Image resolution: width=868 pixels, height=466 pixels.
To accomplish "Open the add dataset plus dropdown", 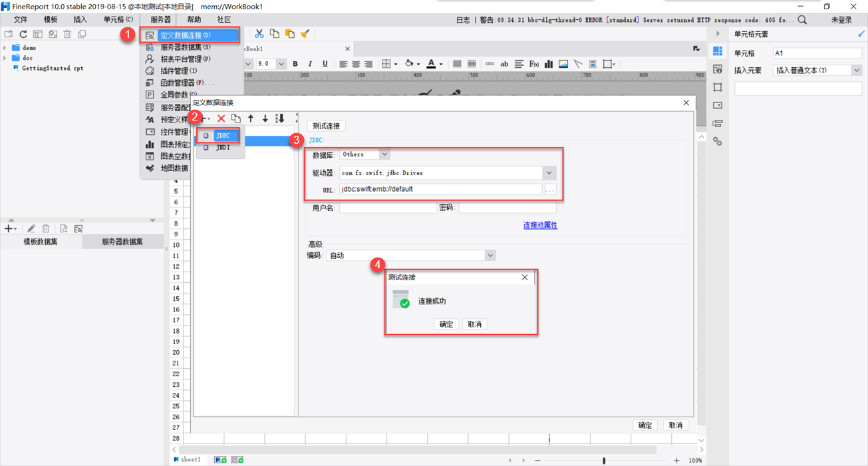I will point(11,228).
